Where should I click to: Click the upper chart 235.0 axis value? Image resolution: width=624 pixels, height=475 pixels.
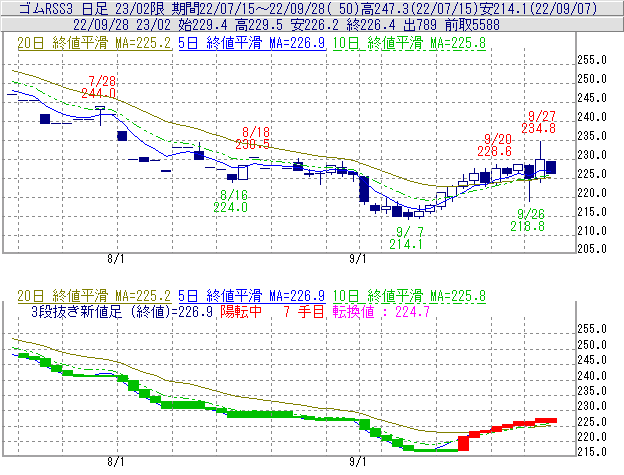592,136
